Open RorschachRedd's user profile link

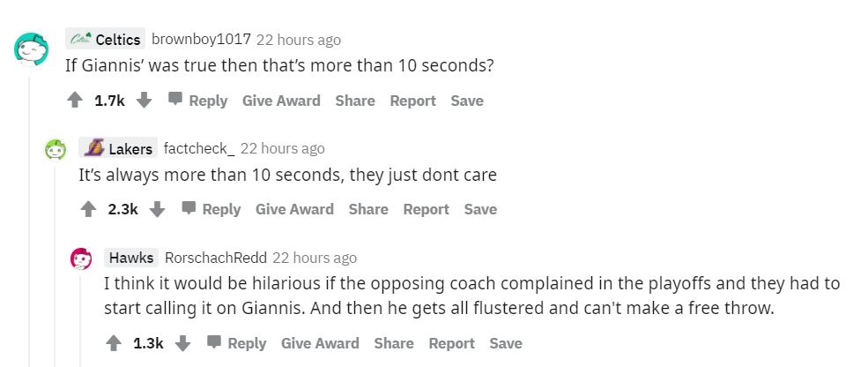point(215,258)
